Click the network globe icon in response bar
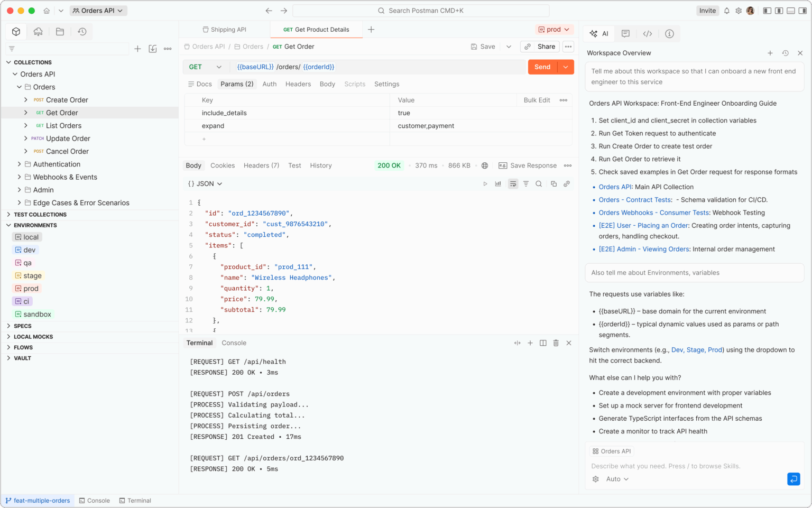The height and width of the screenshot is (508, 812). (x=485, y=165)
